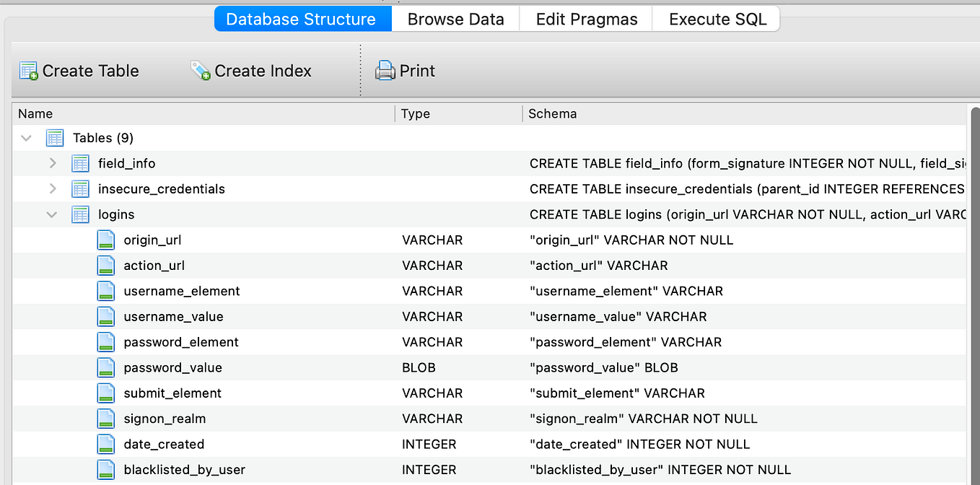Click the field icon beside signon_realm
This screenshot has height=485, width=980.
pyautogui.click(x=105, y=418)
